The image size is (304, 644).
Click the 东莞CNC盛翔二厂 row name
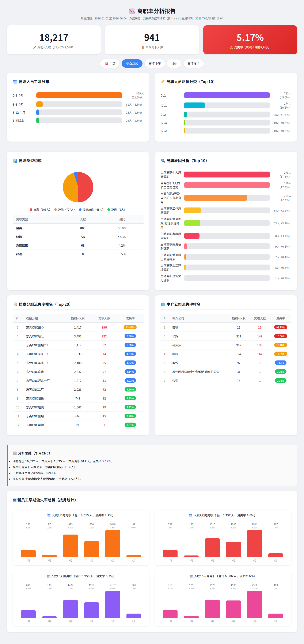[x=38, y=345]
